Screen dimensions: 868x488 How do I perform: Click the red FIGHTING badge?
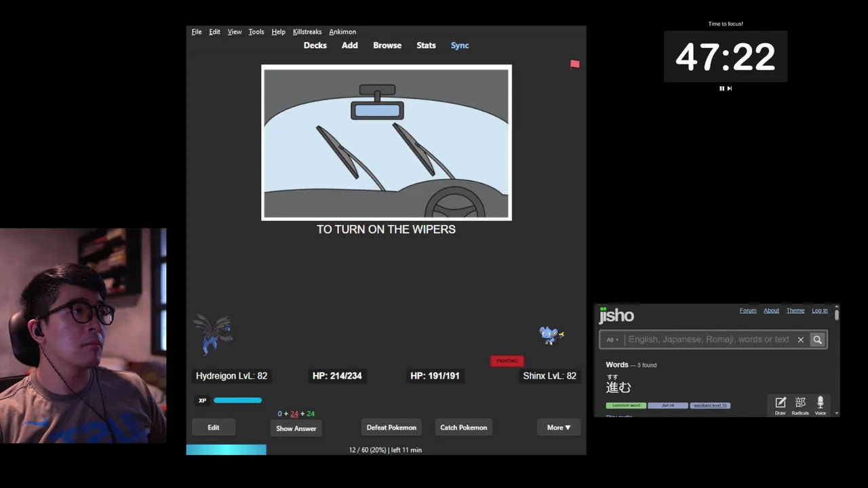[x=507, y=361]
